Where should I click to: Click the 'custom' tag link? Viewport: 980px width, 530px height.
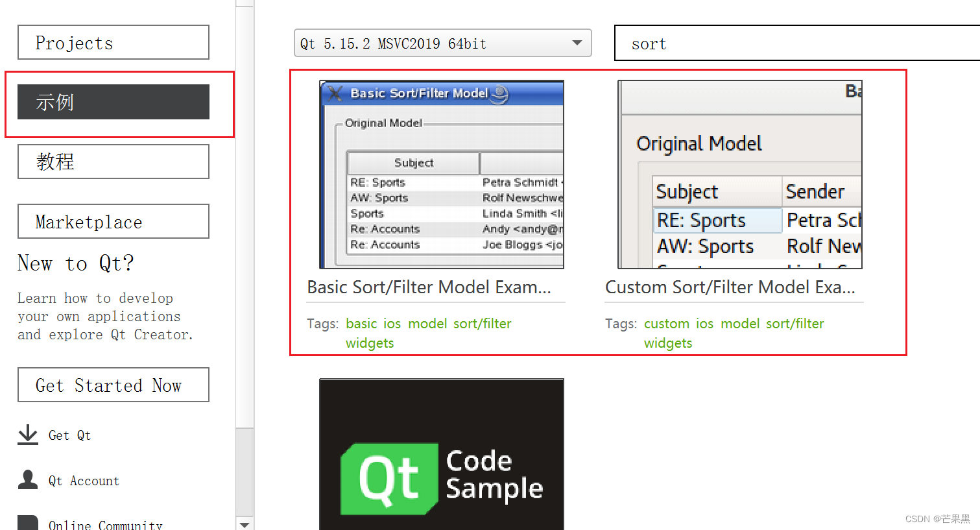[666, 323]
